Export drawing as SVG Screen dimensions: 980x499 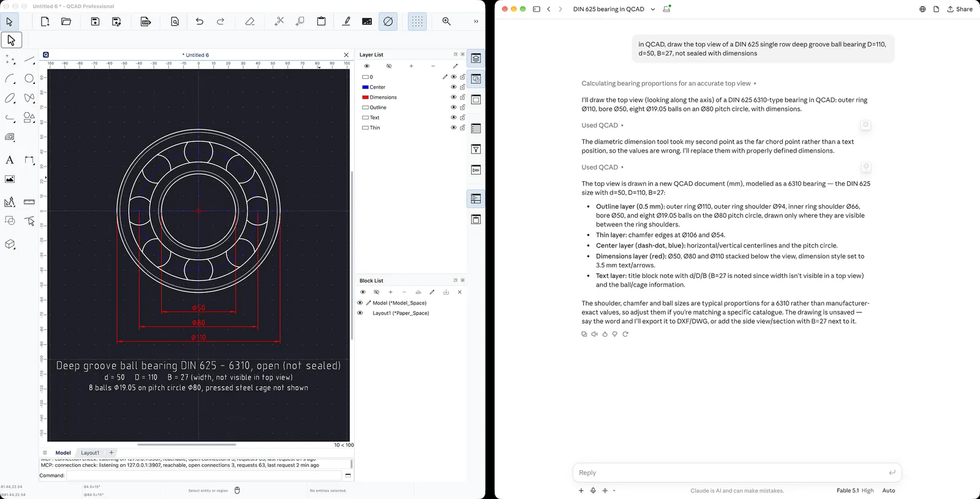point(146,21)
